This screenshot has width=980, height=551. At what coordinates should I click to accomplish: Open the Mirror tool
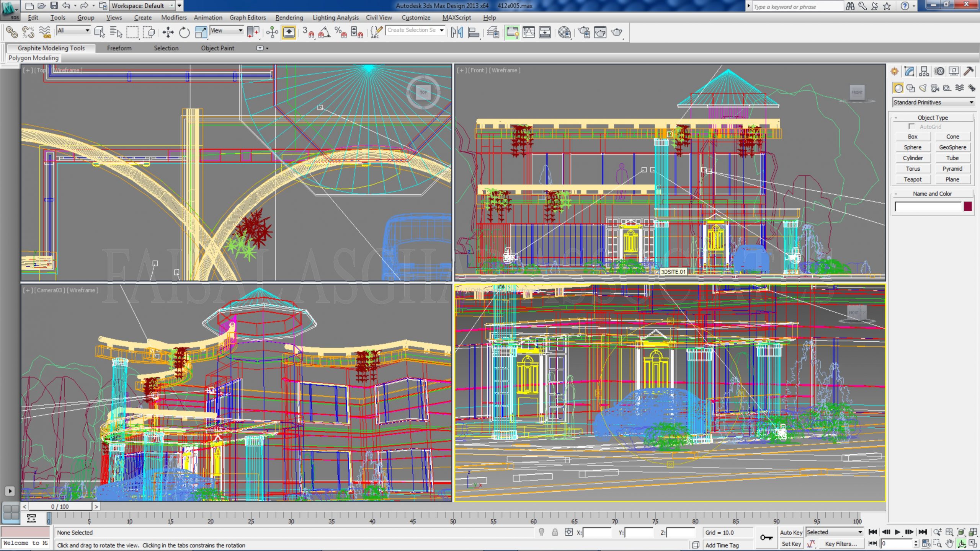pos(457,33)
